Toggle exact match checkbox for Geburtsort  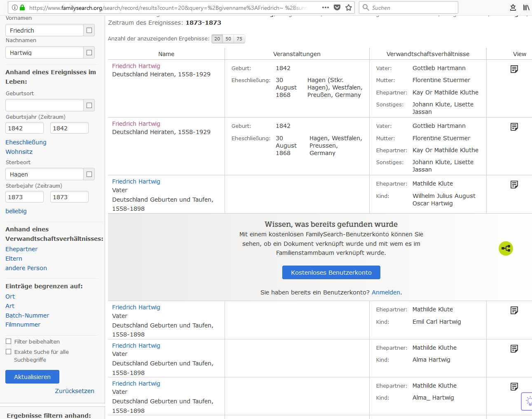(89, 105)
